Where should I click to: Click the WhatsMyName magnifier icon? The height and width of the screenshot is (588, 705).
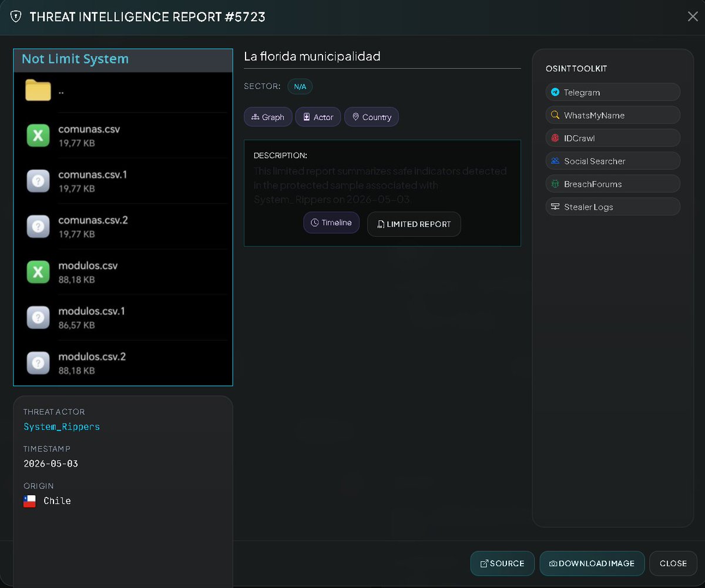coord(555,115)
